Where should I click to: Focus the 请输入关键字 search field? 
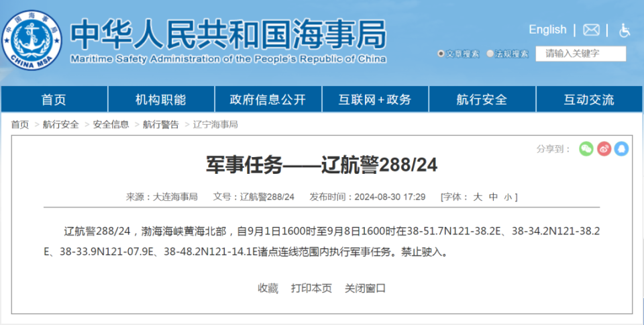(581, 54)
